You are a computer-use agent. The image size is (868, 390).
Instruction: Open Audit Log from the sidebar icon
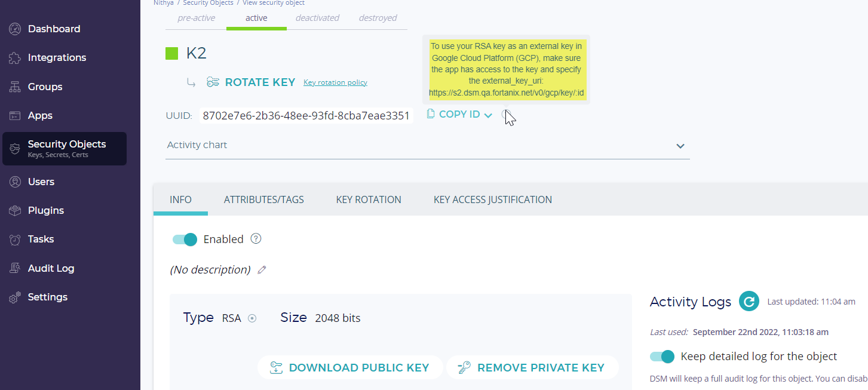click(15, 269)
